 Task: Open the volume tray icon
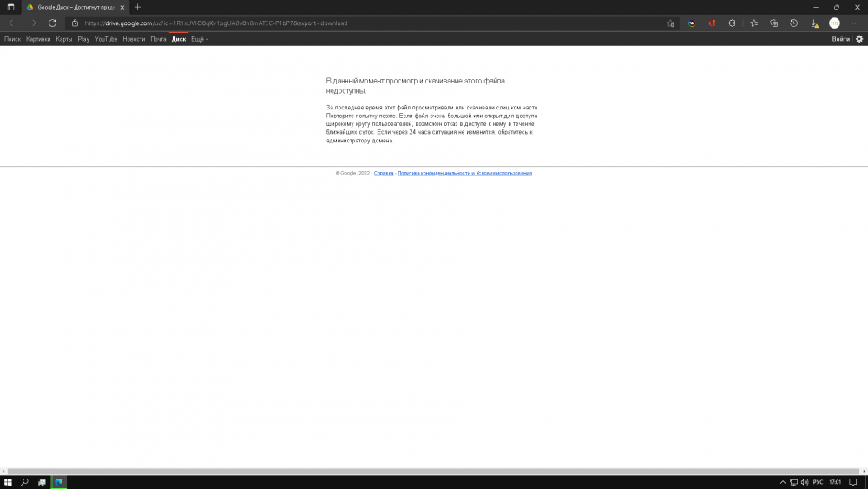click(805, 482)
